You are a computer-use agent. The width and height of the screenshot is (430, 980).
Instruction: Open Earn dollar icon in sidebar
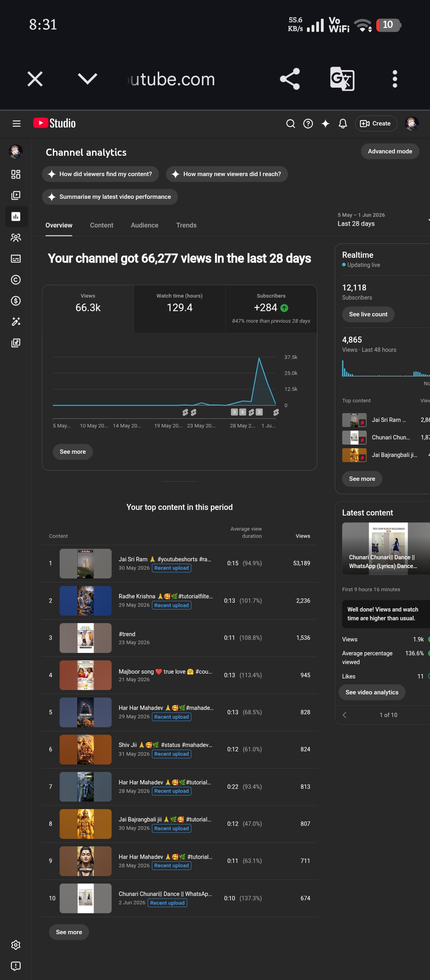point(16,301)
